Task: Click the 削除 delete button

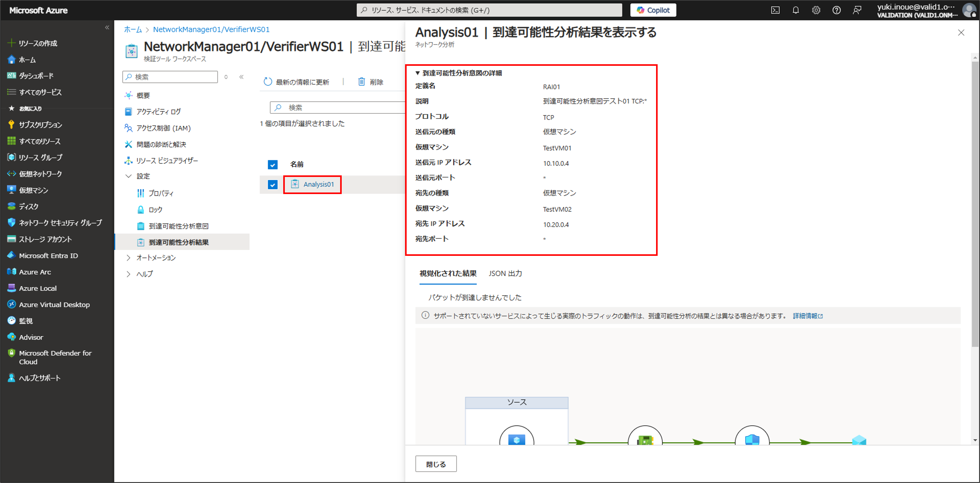Action: coord(371,82)
